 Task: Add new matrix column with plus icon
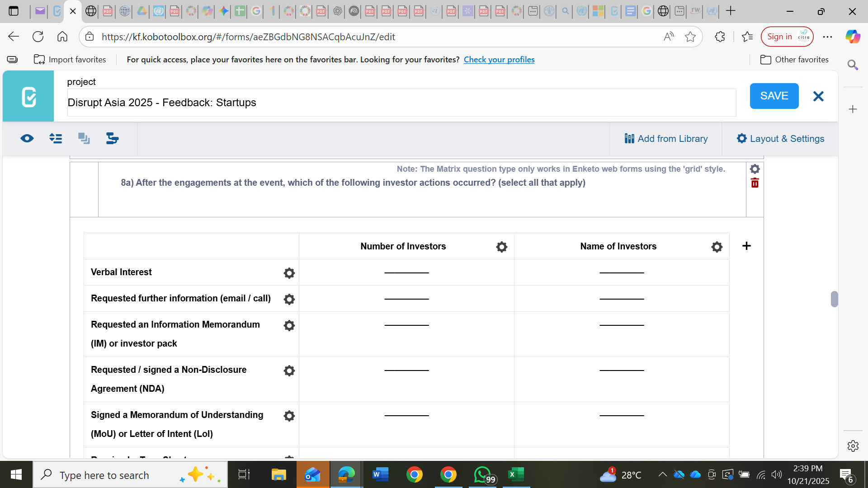[x=746, y=246]
